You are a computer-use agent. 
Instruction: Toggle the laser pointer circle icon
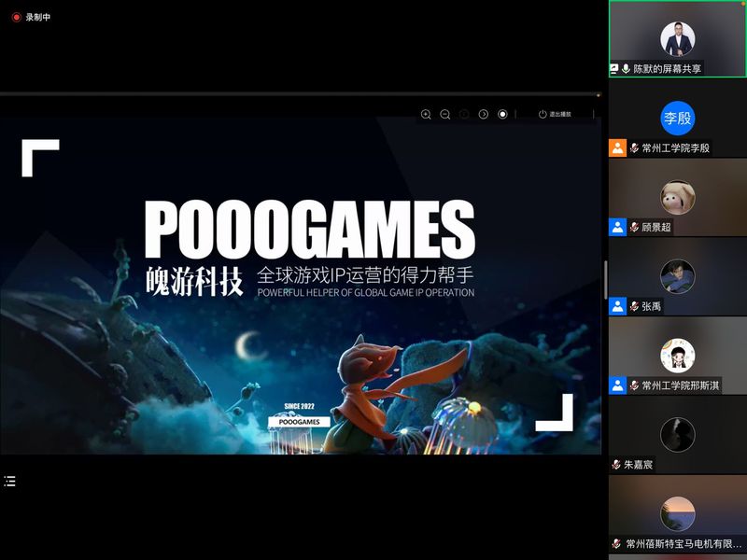[x=502, y=114]
